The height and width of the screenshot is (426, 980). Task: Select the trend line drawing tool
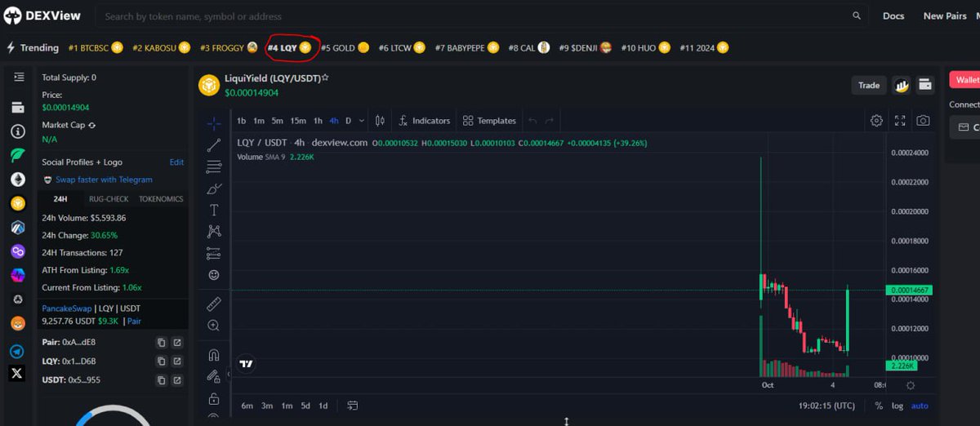[214, 145]
